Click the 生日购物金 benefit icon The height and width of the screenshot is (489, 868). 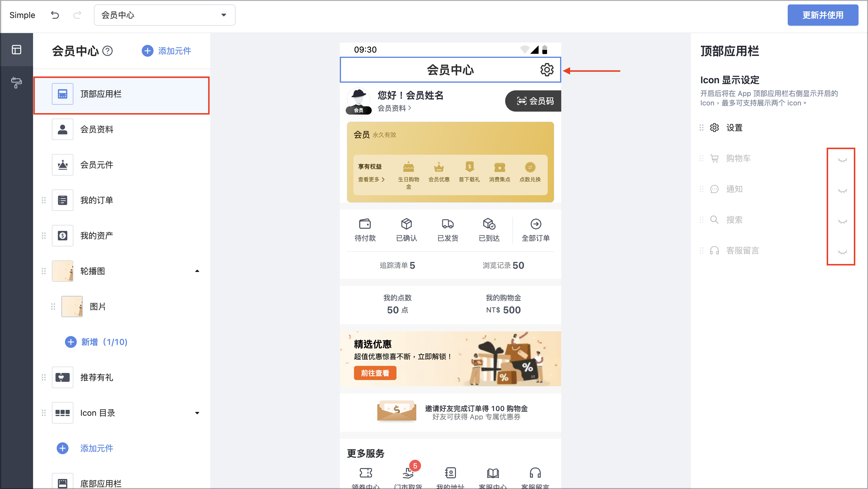[x=408, y=167]
